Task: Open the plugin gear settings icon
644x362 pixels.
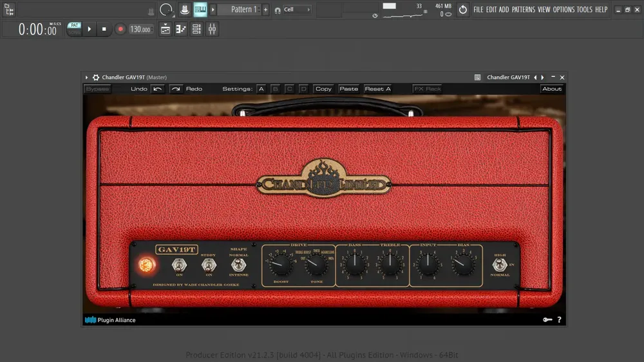Action: 96,77
